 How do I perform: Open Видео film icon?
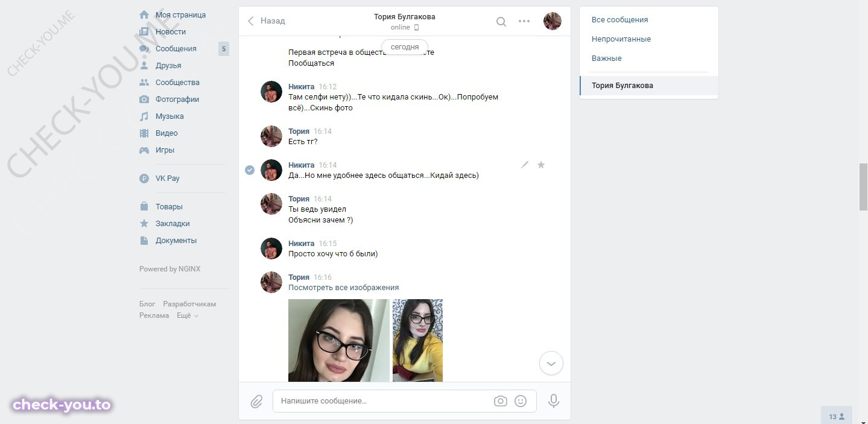pos(144,133)
